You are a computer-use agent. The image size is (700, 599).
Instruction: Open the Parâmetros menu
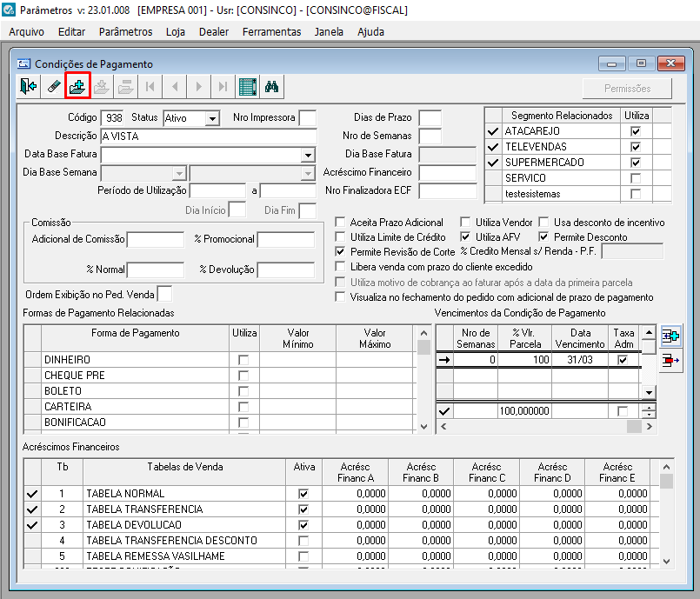[x=125, y=31]
